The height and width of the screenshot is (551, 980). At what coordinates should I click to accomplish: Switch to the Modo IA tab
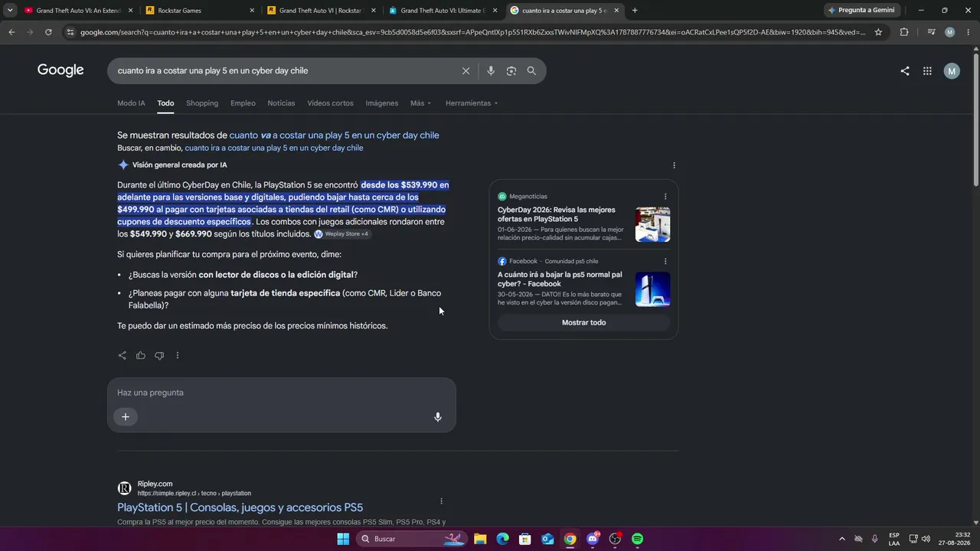(131, 103)
